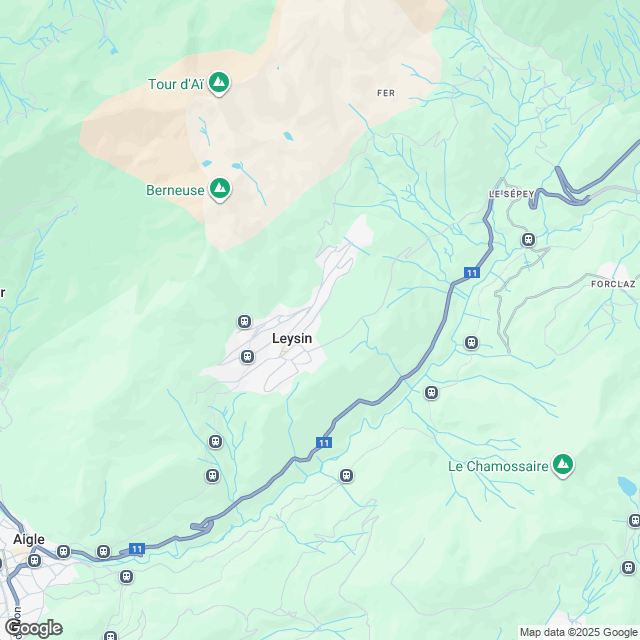Click the train station icon north of Leysin
This screenshot has height=640, width=640.
pos(244,322)
